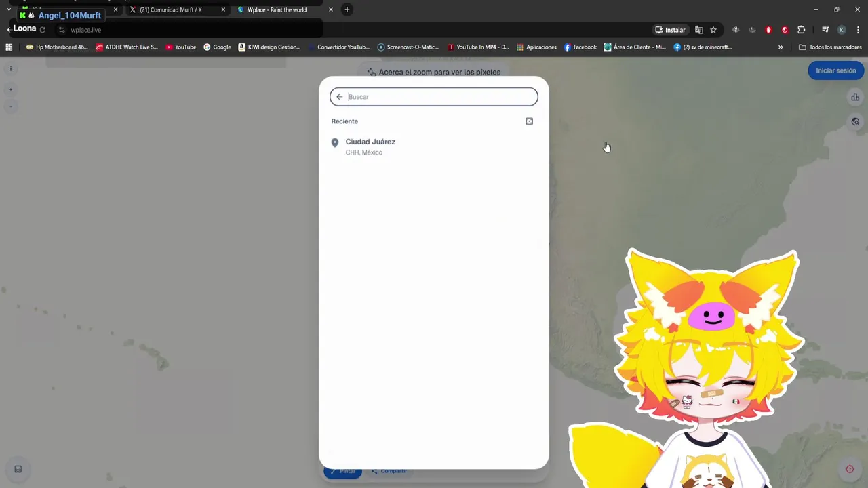868x488 pixels.
Task: Open the K profile avatar
Action: [x=842, y=30]
